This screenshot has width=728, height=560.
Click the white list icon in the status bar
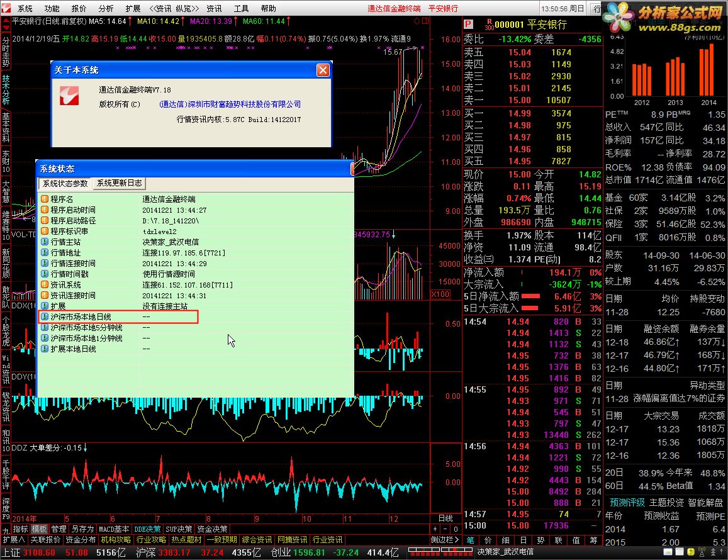pyautogui.click(x=680, y=552)
